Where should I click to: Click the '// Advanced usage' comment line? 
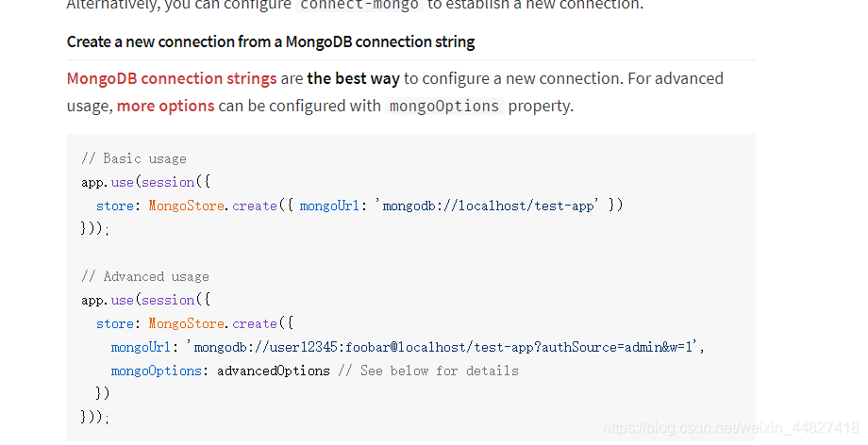click(145, 276)
